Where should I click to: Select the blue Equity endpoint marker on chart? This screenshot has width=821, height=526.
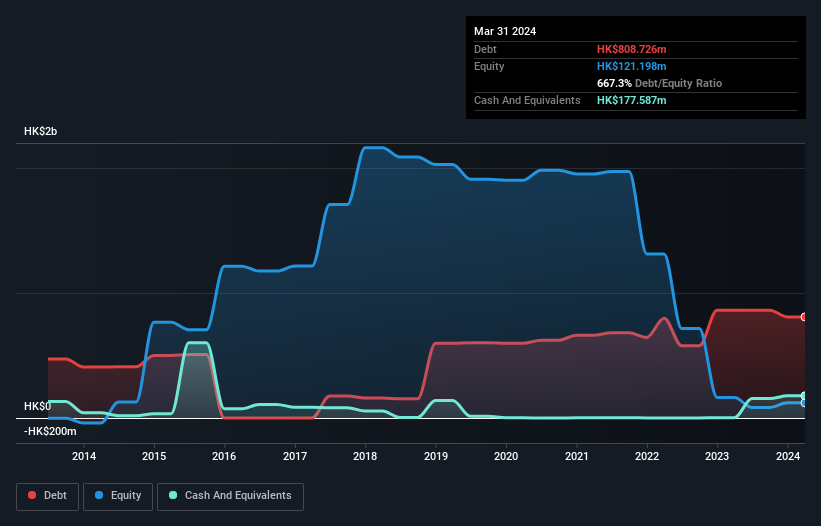(x=804, y=403)
